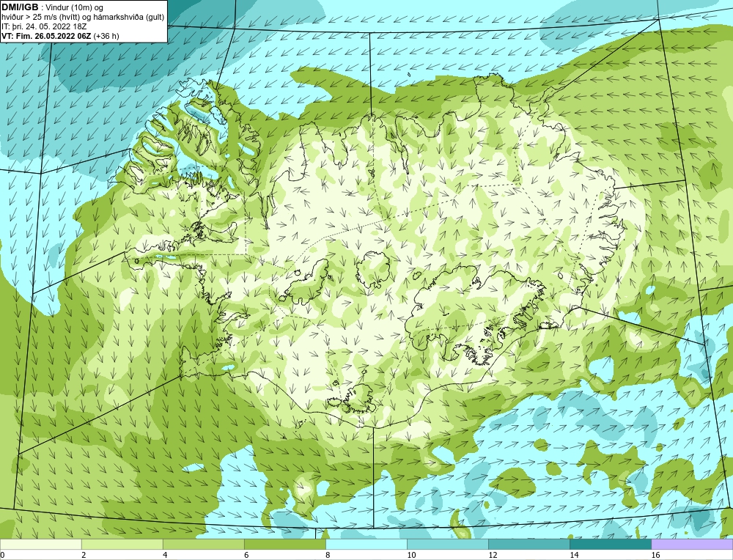The image size is (733, 560).
Task: Click the legend value label '8'
Action: [328, 555]
